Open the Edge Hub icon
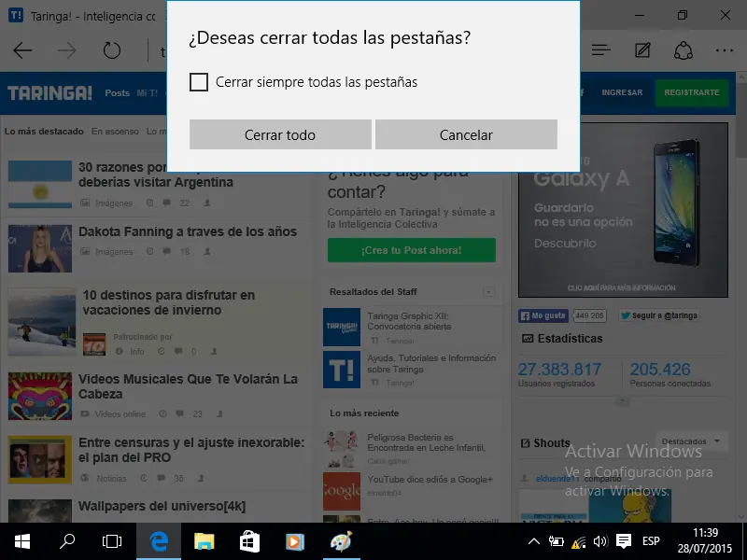This screenshot has height=560, width=747. coord(600,50)
